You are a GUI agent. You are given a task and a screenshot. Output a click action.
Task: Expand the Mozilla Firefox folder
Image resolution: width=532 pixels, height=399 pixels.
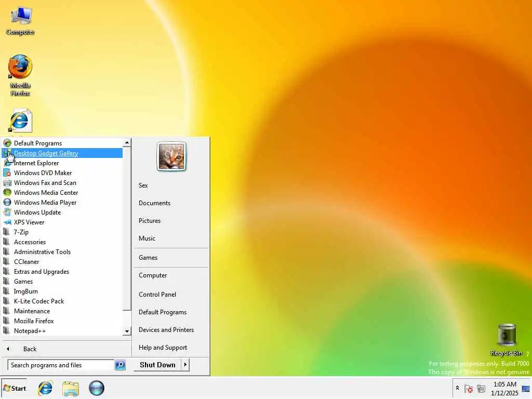coord(62,321)
